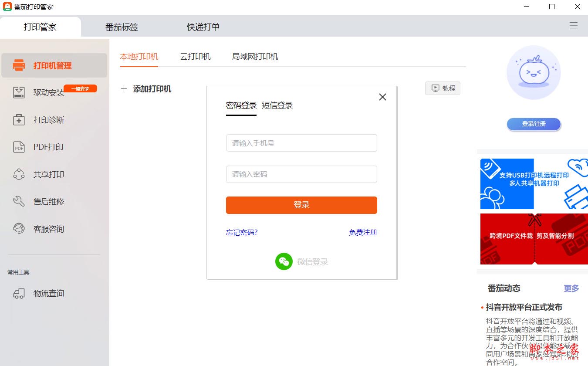Click 免费注册 to register an account
This screenshot has width=588, height=366.
click(x=363, y=232)
